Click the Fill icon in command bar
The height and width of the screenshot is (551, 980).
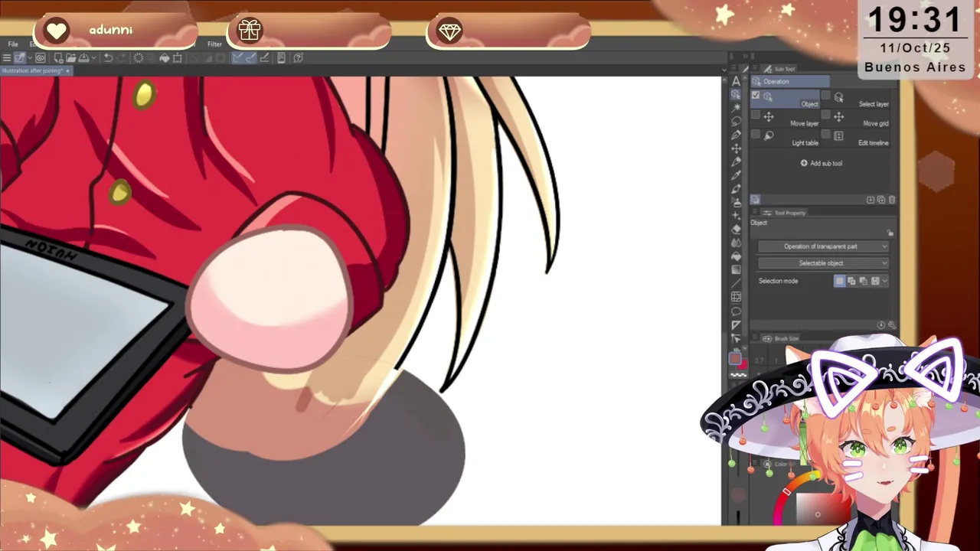click(164, 58)
